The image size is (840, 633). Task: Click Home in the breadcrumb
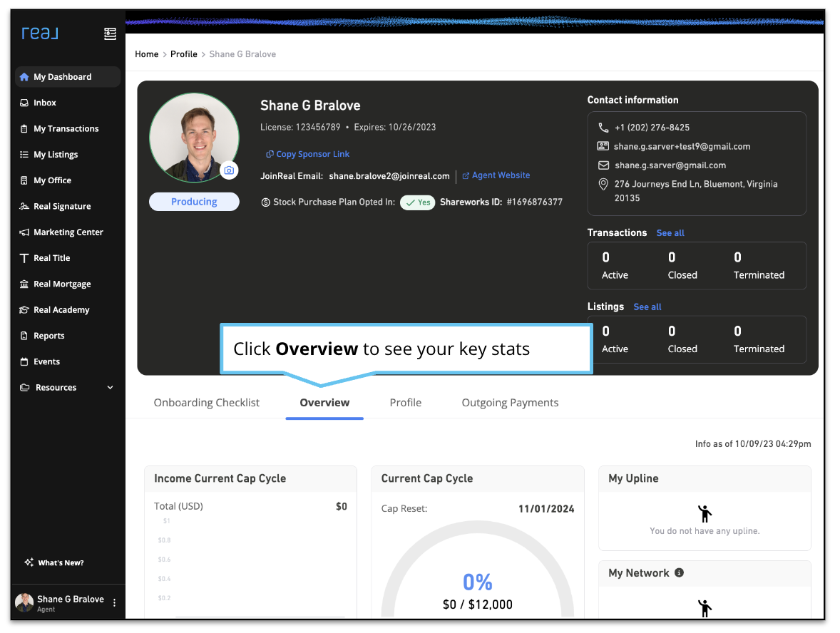point(147,54)
